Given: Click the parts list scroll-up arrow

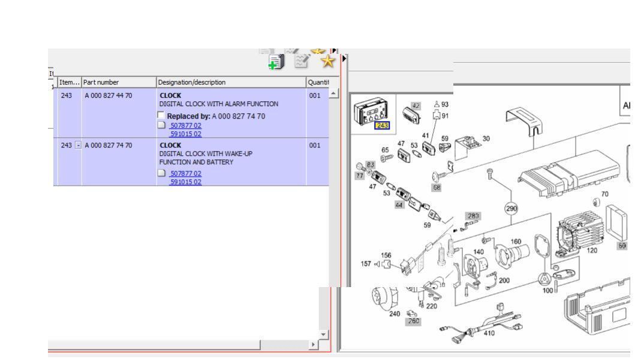Looking at the screenshot, I should 333,95.
